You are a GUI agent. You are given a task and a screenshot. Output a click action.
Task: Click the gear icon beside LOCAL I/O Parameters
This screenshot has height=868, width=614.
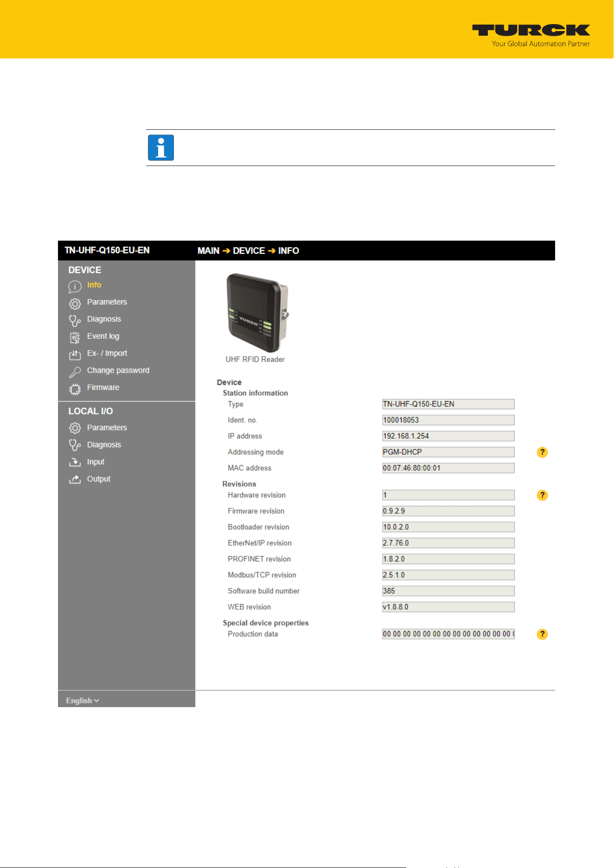[x=75, y=428]
